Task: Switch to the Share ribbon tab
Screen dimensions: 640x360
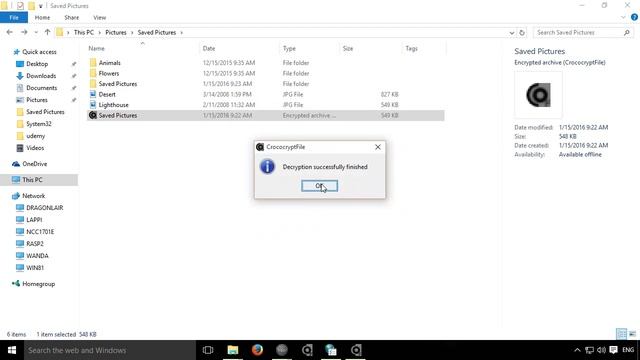Action: 71,18
